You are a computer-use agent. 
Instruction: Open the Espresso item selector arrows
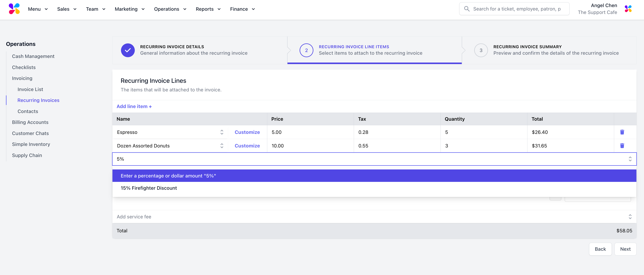pos(222,132)
